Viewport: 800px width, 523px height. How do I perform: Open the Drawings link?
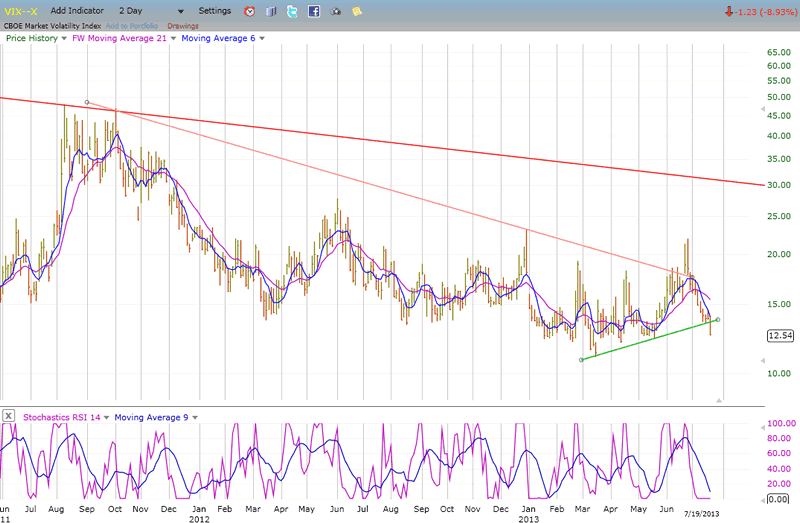(183, 25)
